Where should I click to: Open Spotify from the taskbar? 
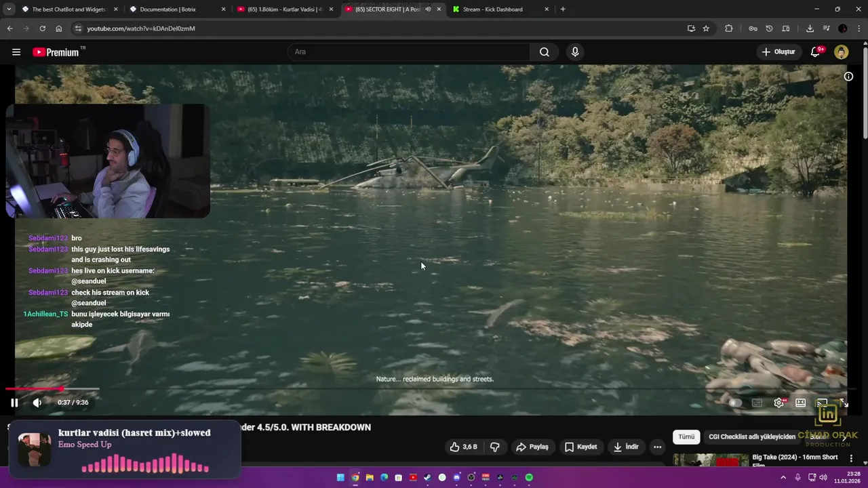tap(529, 477)
